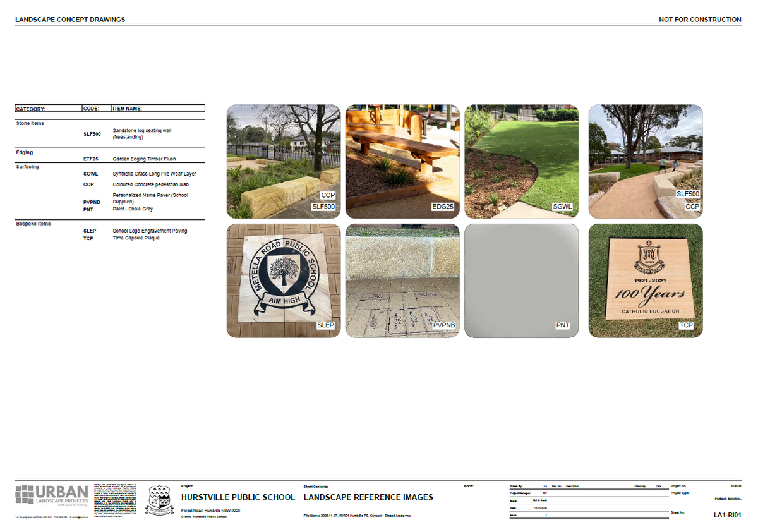Click the Metella Road school logo paving image
This screenshot has height=532, width=758.
coord(283,280)
